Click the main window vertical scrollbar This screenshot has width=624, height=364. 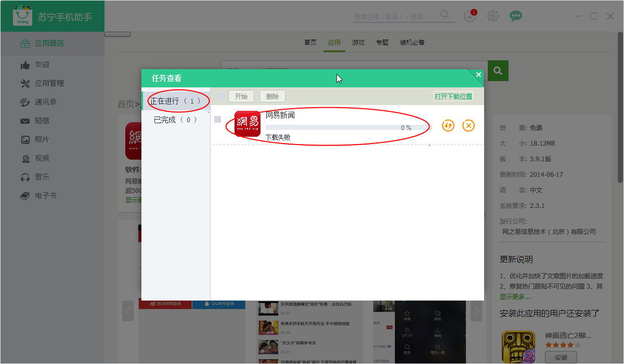620,108
